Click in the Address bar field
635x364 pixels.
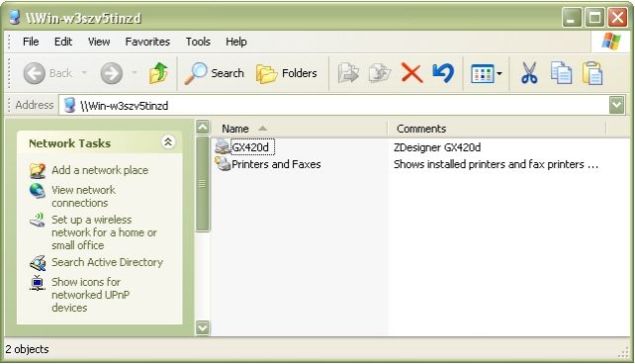(x=333, y=106)
